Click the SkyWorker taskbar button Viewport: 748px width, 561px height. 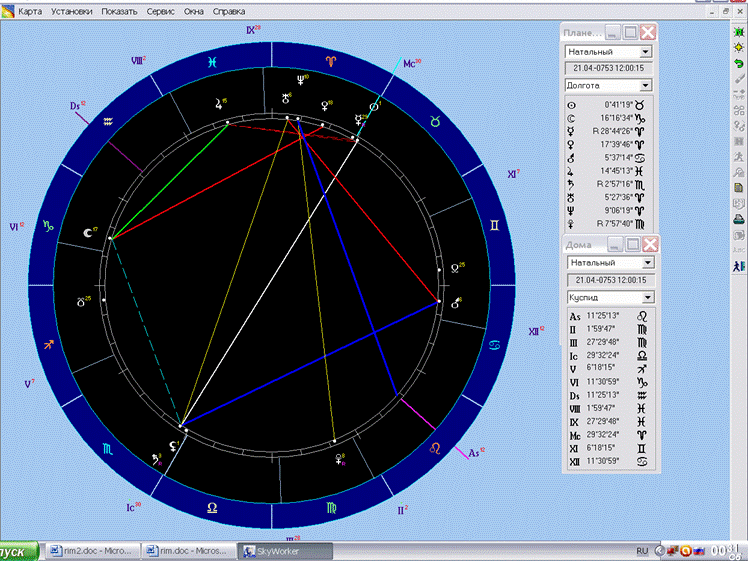(280, 551)
